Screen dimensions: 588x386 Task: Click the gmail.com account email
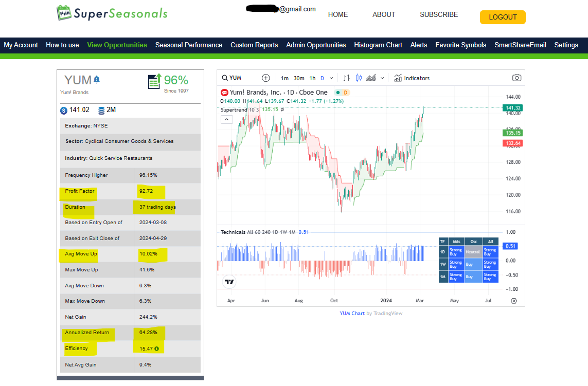[x=281, y=9]
